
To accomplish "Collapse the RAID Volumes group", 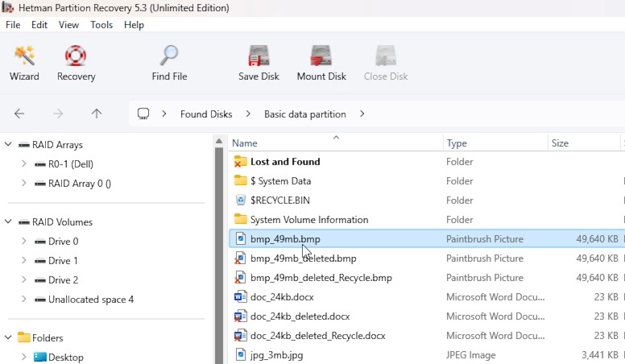I will click(8, 221).
